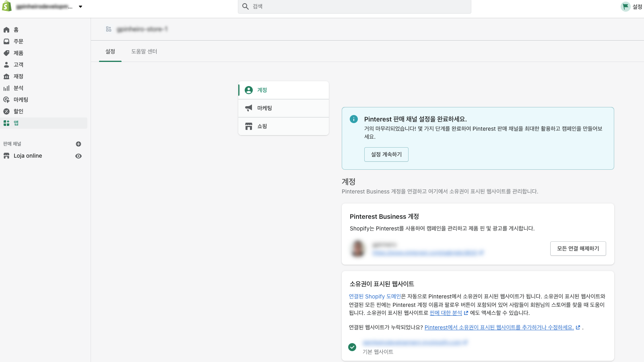Click the Shopify logo icon
The image size is (644, 362).
tap(7, 6)
